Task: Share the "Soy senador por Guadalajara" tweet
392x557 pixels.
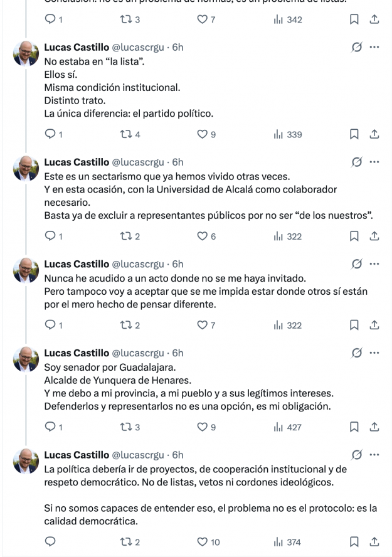Action: (374, 427)
